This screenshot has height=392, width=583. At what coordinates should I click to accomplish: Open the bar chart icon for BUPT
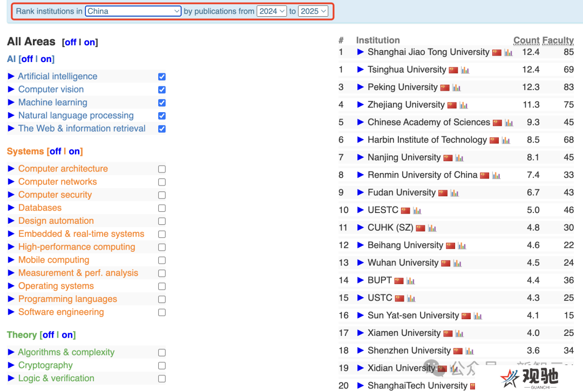click(410, 281)
